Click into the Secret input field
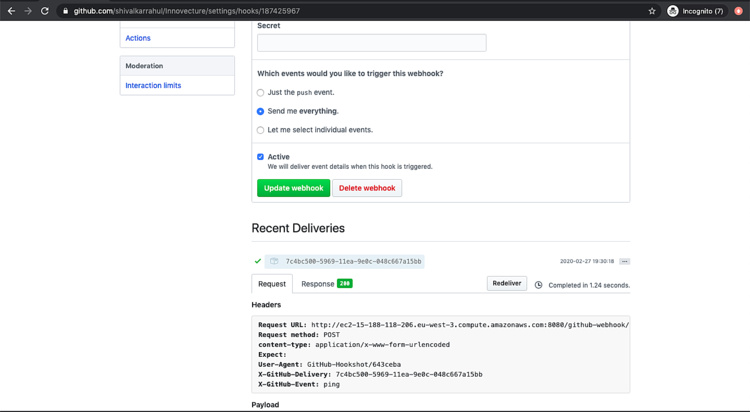This screenshot has height=412, width=750. pos(371,43)
